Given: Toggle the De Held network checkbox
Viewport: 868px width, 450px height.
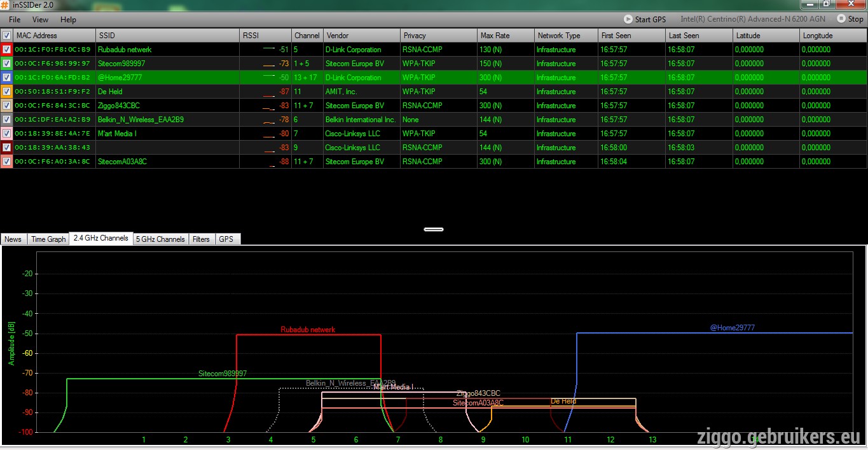Looking at the screenshot, I should pyautogui.click(x=6, y=91).
